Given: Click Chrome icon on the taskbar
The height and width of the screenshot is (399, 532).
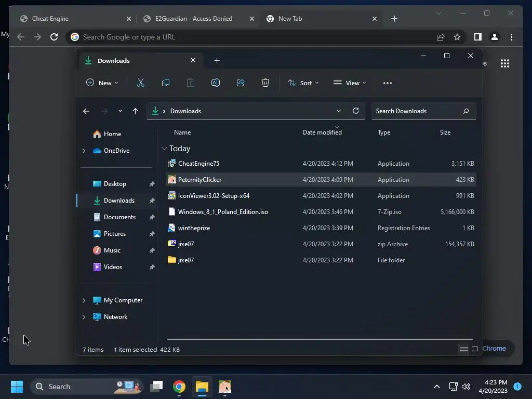Looking at the screenshot, I should (x=179, y=387).
